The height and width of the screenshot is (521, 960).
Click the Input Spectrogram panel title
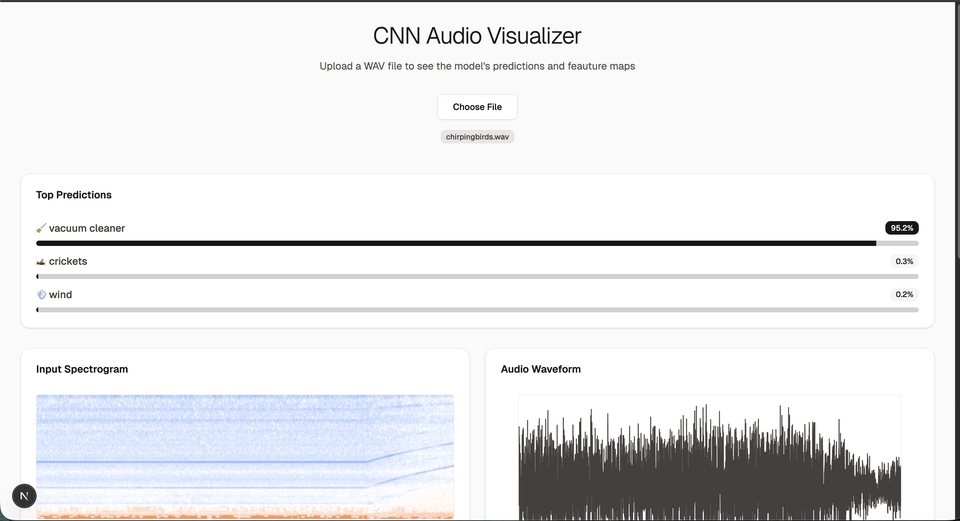pos(82,369)
